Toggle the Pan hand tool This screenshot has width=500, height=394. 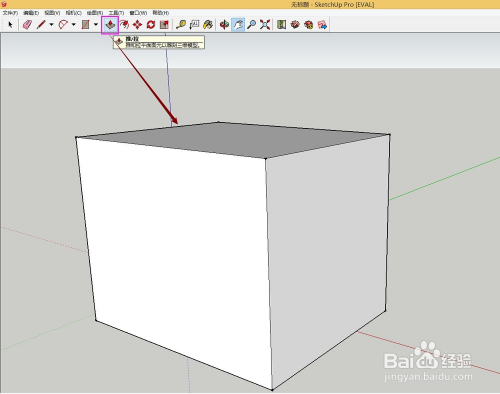coord(238,25)
